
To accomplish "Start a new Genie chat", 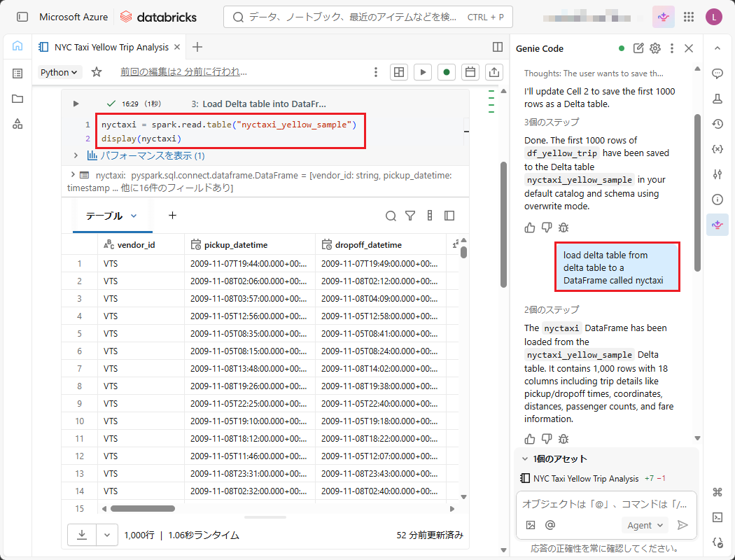I will [x=638, y=48].
